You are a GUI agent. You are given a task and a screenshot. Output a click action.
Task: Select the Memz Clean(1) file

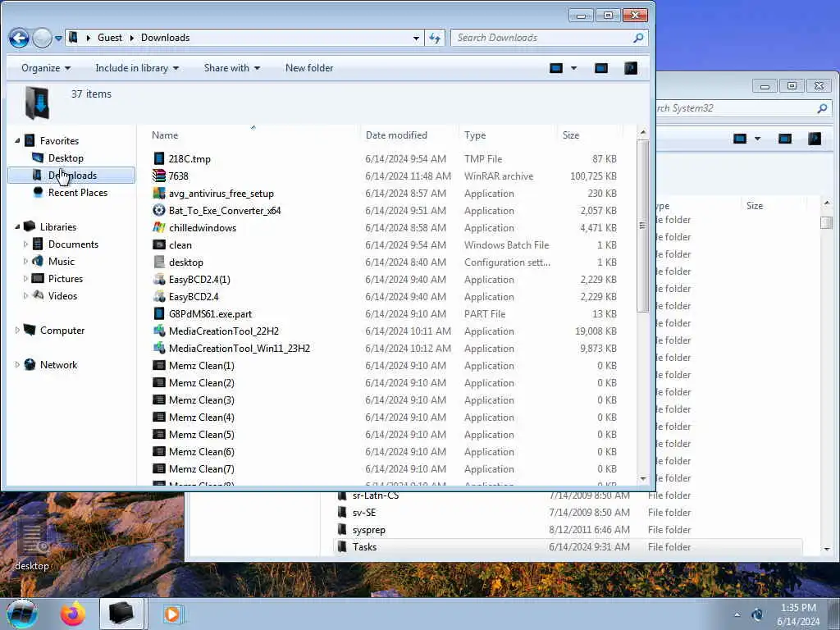pyautogui.click(x=202, y=365)
